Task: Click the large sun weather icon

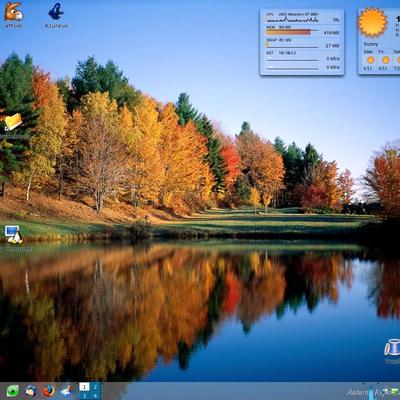Action: tap(372, 22)
